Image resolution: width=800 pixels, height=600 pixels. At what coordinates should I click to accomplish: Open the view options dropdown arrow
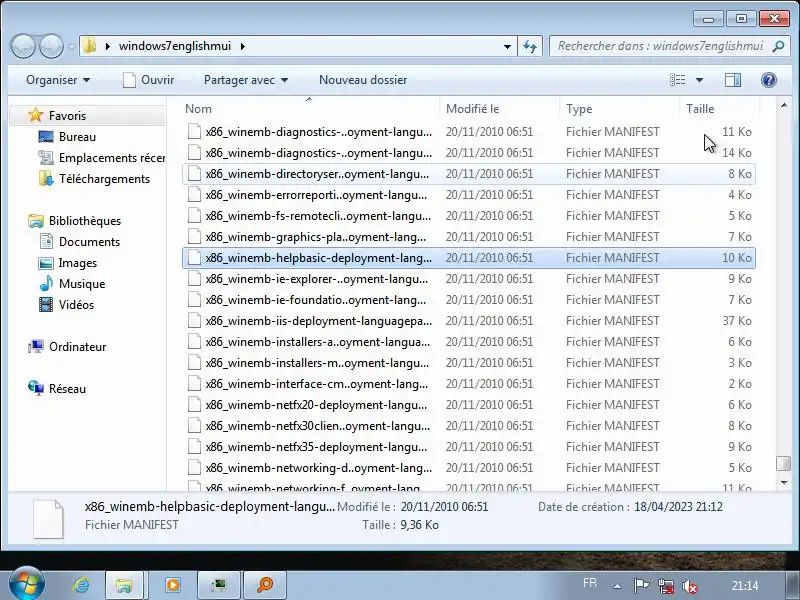click(699, 80)
